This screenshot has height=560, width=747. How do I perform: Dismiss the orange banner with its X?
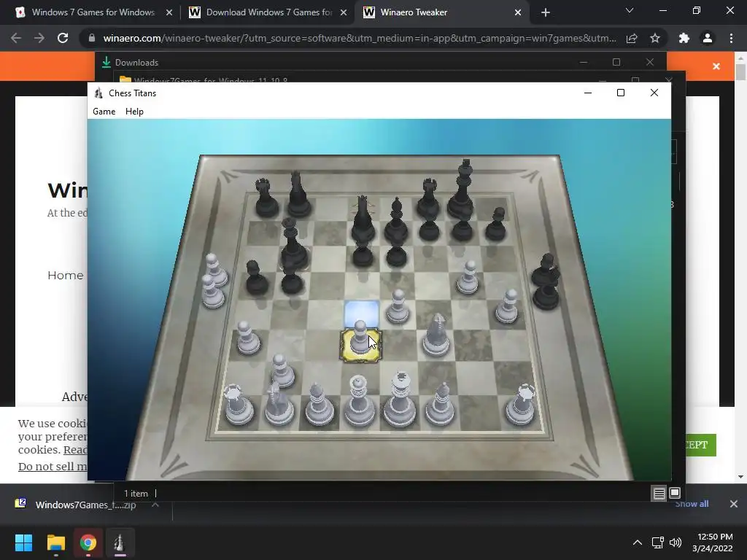point(716,66)
